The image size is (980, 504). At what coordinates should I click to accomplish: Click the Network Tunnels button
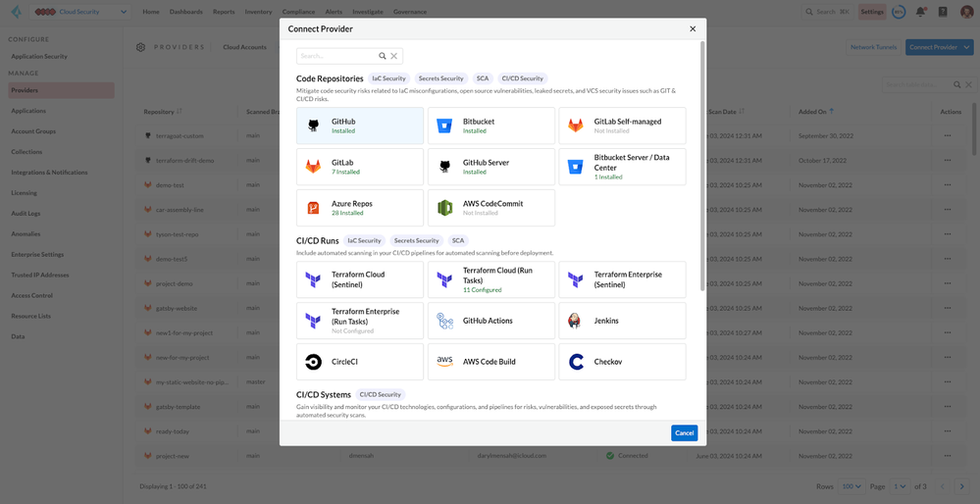click(873, 47)
